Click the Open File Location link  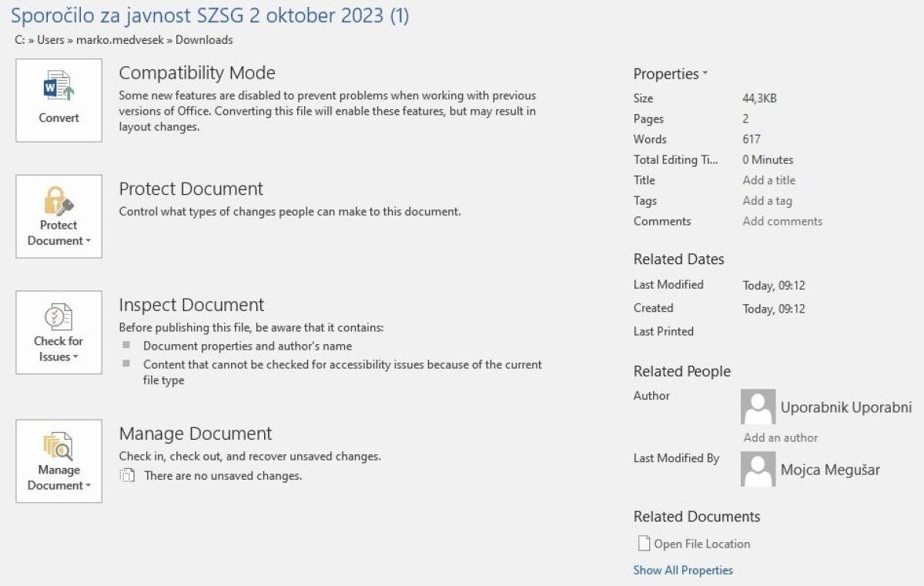[x=701, y=544]
